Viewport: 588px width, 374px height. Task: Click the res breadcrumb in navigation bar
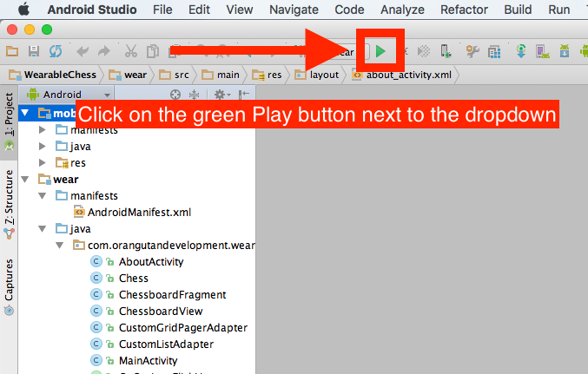click(267, 75)
